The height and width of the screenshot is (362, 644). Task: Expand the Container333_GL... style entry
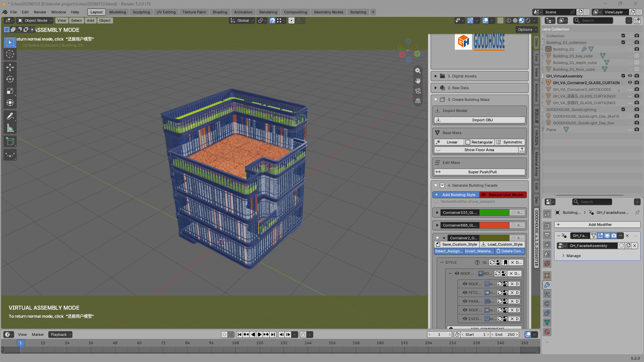point(437,213)
